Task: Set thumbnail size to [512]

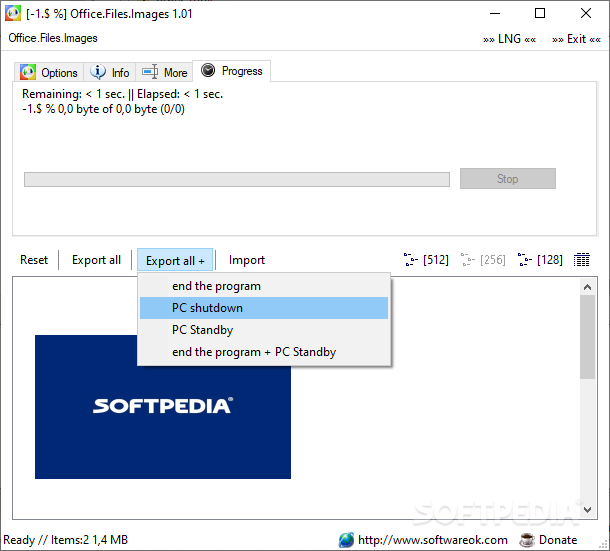Action: click(x=426, y=260)
